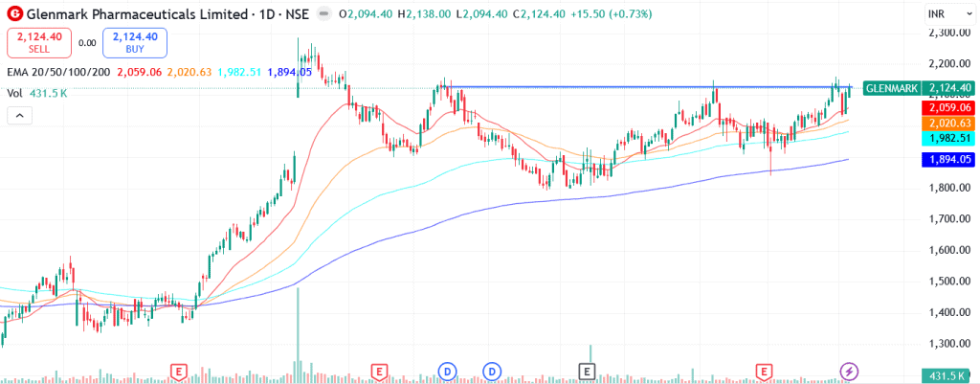Image resolution: width=980 pixels, height=384 pixels.
Task: Collapse the indicator legend with the chevron
Action: [x=18, y=116]
